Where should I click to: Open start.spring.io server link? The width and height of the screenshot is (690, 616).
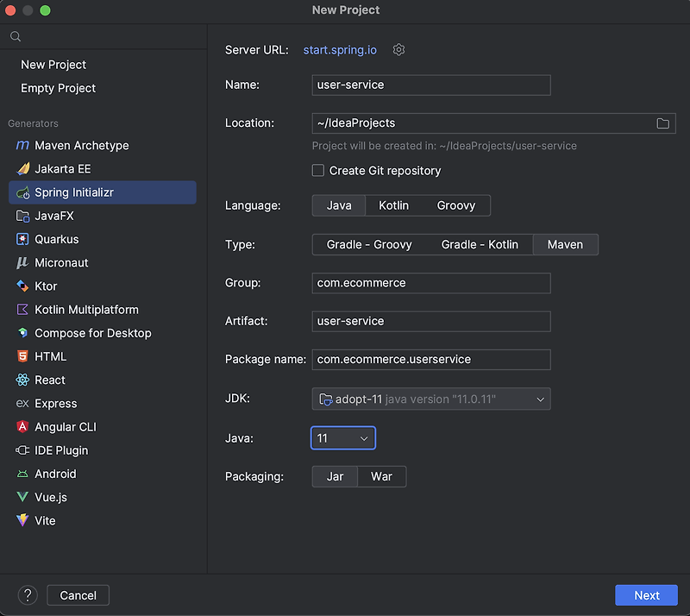point(340,50)
